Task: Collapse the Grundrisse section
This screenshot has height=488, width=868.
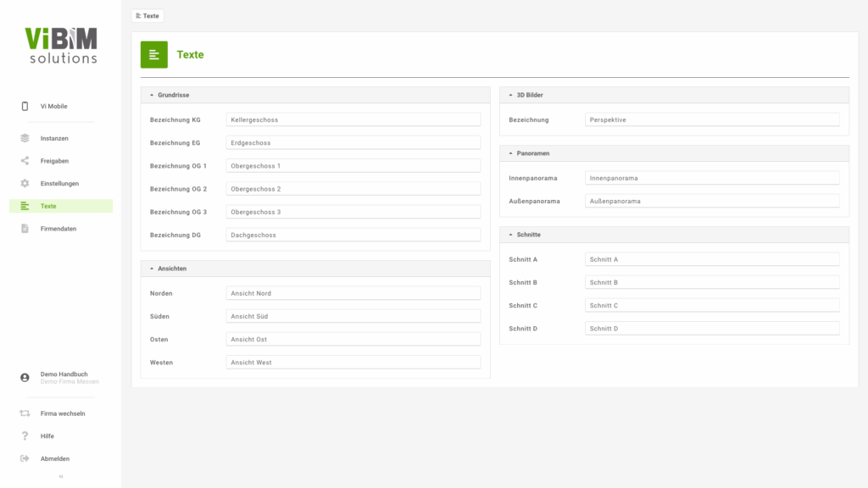Action: click(x=152, y=96)
